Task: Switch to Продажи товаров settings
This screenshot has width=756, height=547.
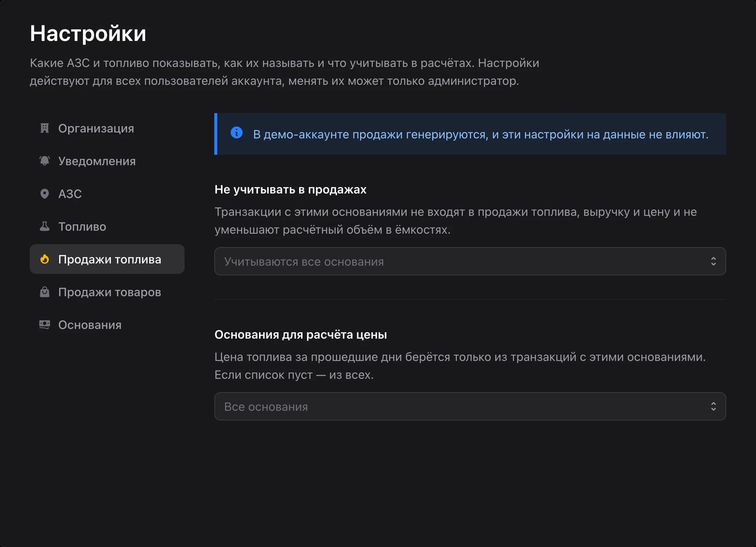Action: (107, 292)
